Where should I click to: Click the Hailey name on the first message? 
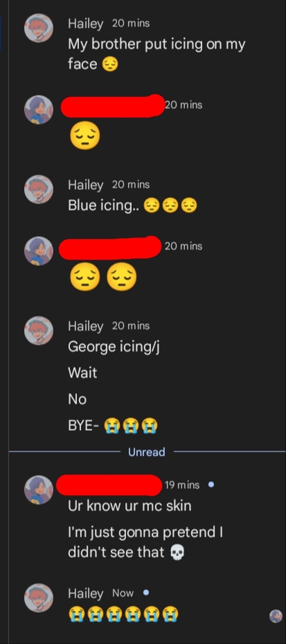tap(86, 23)
